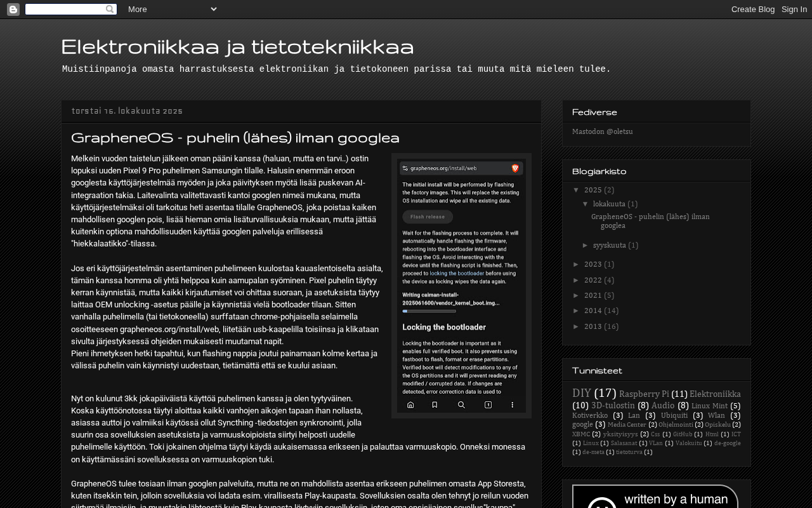Open the 2014 archive link
This screenshot has width=812, height=508.
pyautogui.click(x=593, y=311)
